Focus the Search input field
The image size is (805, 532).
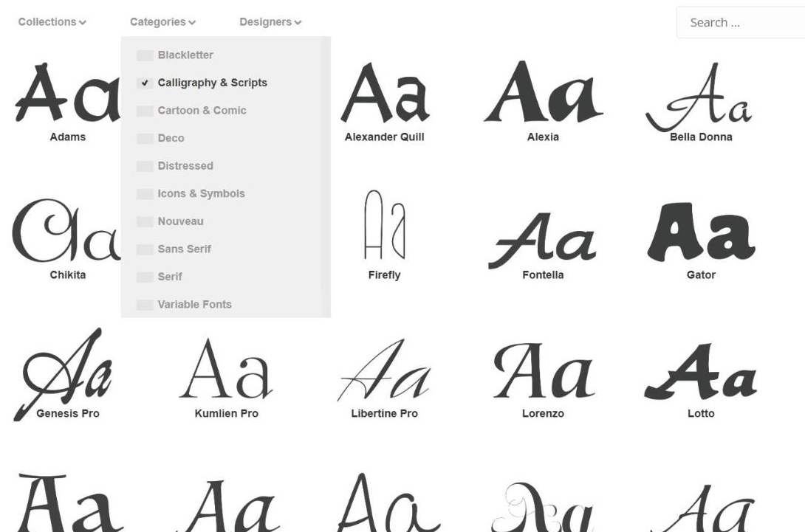pos(741,23)
